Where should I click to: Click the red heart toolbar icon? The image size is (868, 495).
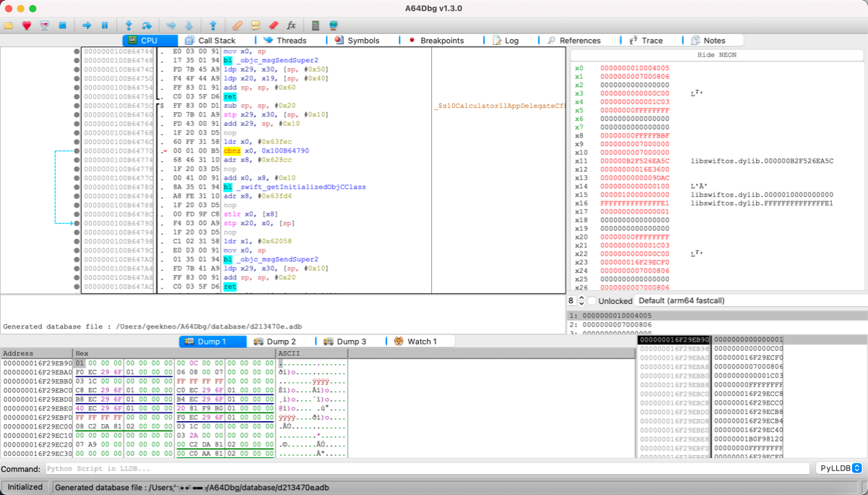pyautogui.click(x=27, y=25)
